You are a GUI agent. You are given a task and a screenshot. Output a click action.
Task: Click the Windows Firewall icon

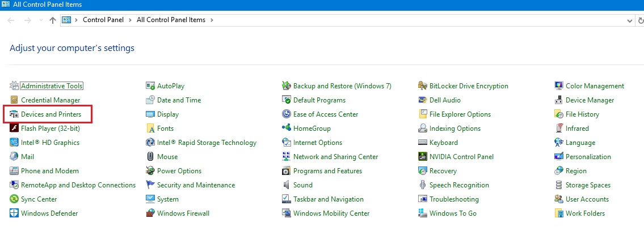click(x=150, y=213)
